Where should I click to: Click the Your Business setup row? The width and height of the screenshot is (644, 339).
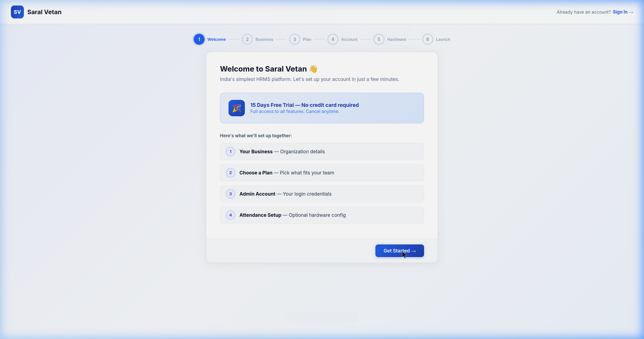coord(322,152)
